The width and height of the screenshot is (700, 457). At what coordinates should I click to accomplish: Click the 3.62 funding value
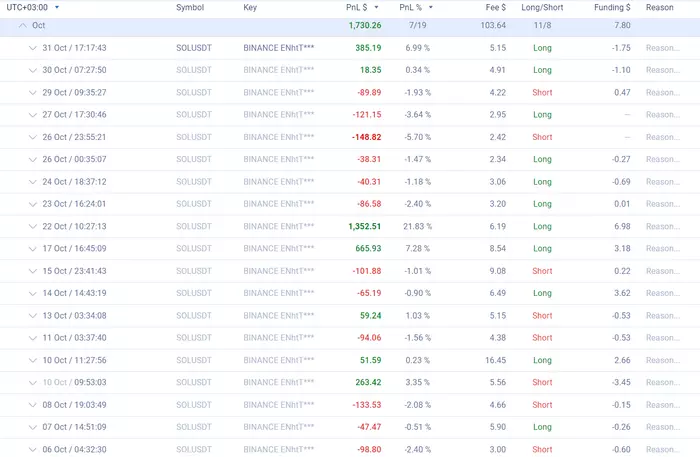[622, 293]
